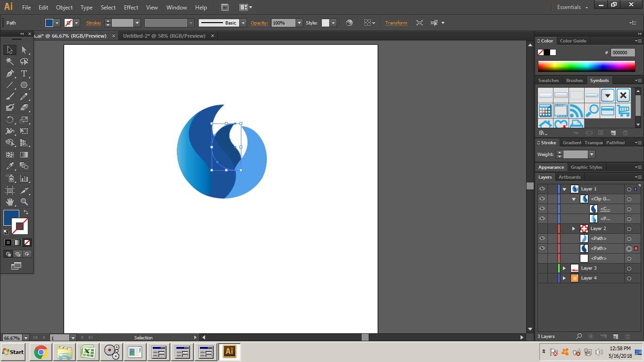Viewport: 644px width, 362px height.
Task: Select the Scale tool
Action: tap(24, 120)
